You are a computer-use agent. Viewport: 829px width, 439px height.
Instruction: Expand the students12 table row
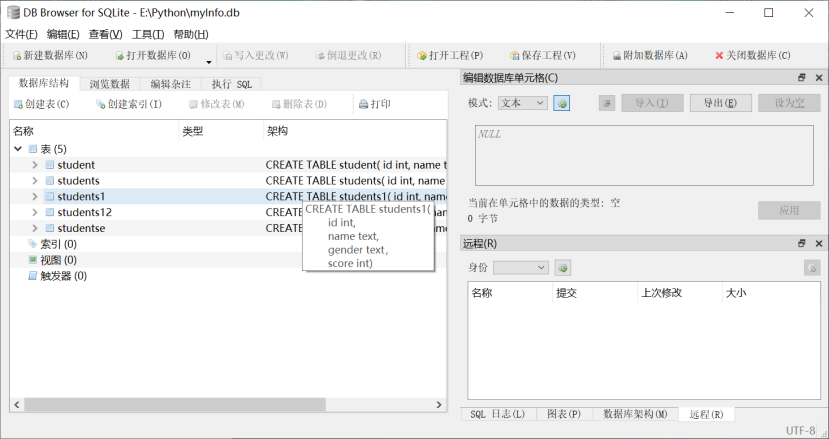[35, 213]
